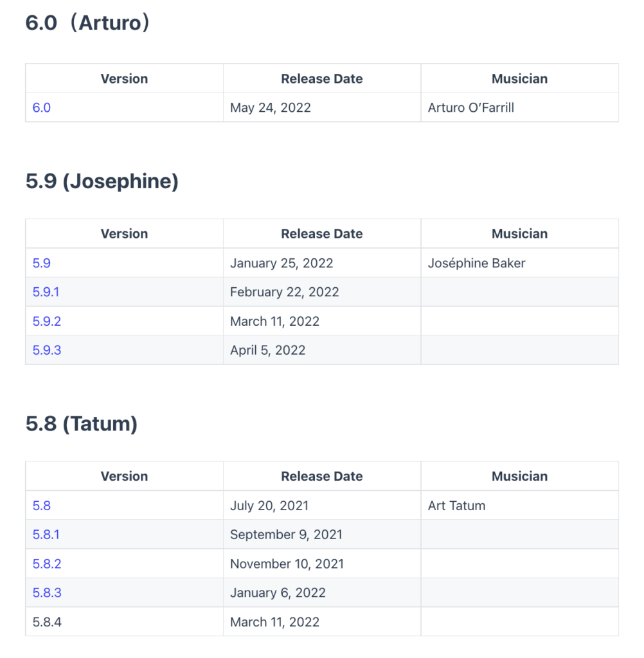Click the 5.8 (Tatum) heading
The width and height of the screenshot is (644, 658).
82,424
